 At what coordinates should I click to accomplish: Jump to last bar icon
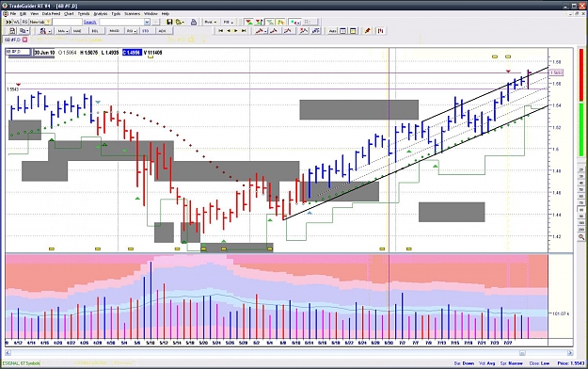(x=244, y=31)
